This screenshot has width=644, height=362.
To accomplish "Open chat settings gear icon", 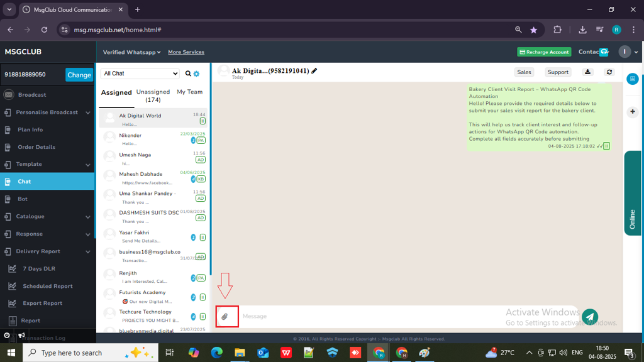I will point(196,74).
